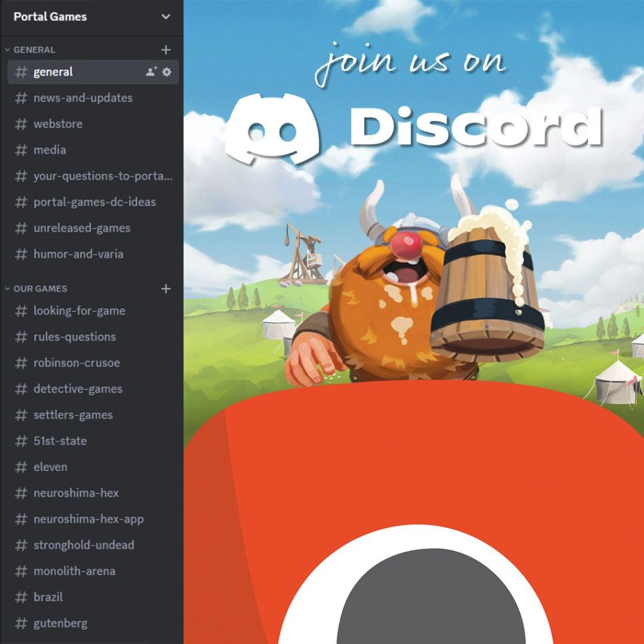The image size is (644, 644).
Task: Open general channel settings gear
Action: 167,72
